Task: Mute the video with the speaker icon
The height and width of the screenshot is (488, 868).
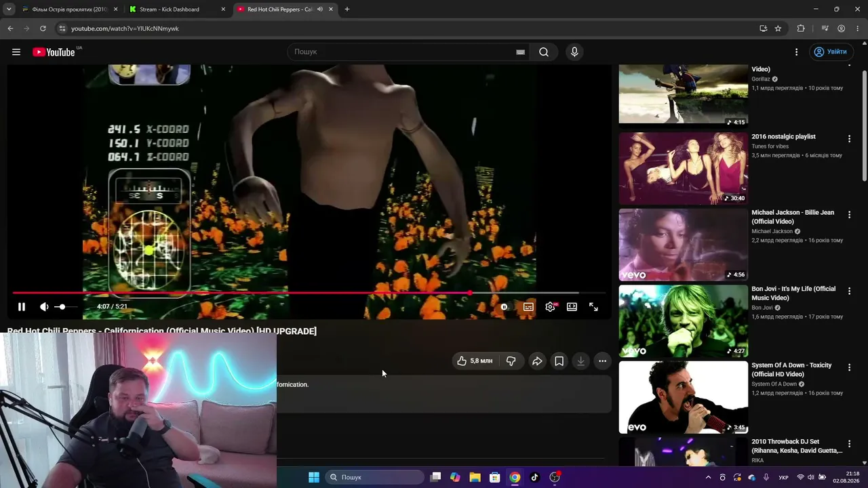Action: (44, 307)
